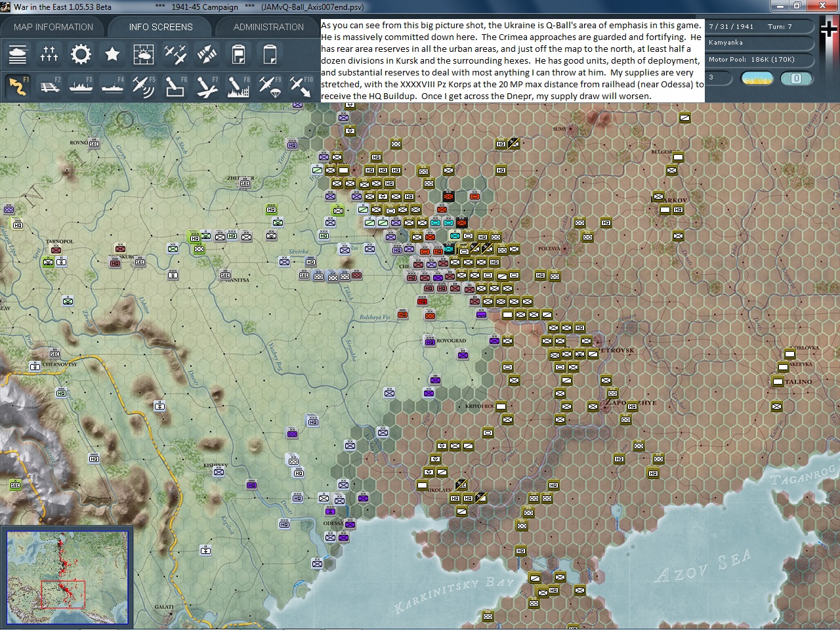The height and width of the screenshot is (630, 840).
Task: Select F7 Bomb Airfield mode
Action: tap(207, 87)
